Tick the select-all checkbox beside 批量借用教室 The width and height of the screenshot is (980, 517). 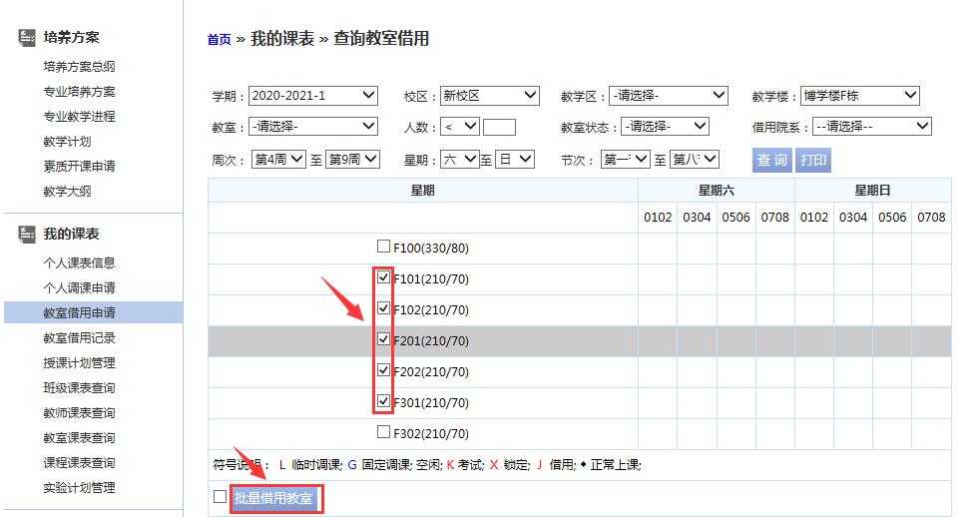pos(221,496)
